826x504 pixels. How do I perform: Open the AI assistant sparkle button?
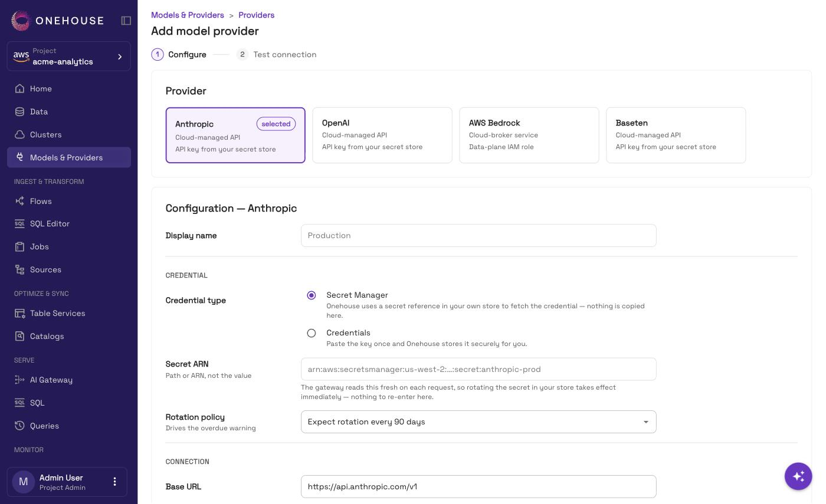pos(798,476)
